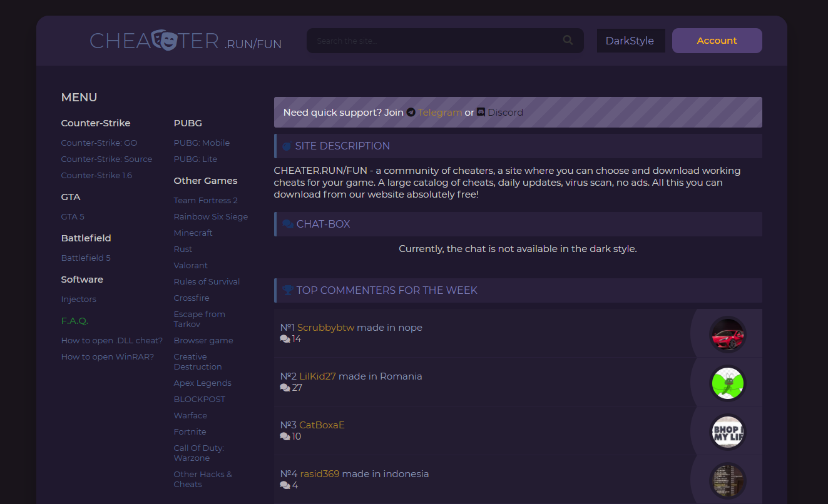Select Browser game in menu
The width and height of the screenshot is (828, 504).
click(203, 340)
